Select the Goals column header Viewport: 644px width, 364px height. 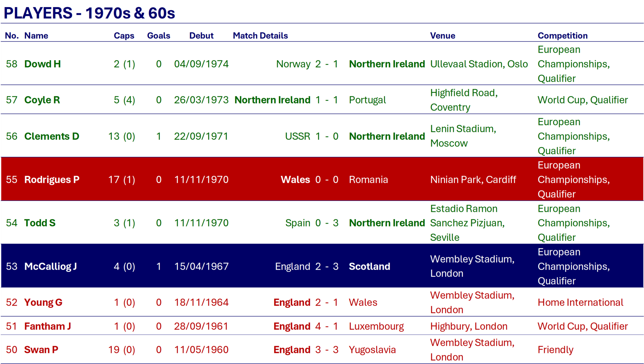tap(158, 36)
